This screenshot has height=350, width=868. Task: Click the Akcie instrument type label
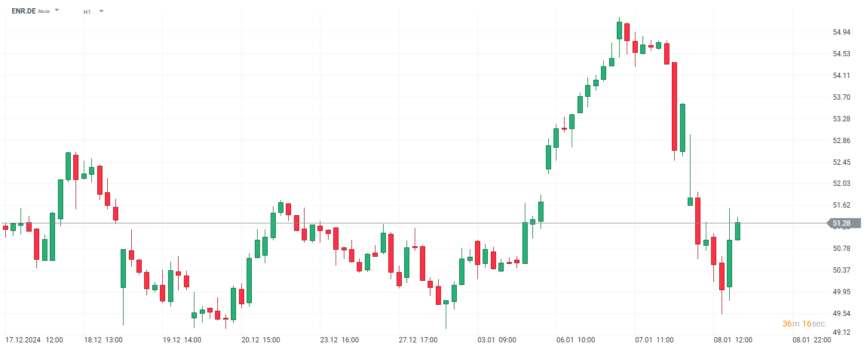(x=44, y=12)
